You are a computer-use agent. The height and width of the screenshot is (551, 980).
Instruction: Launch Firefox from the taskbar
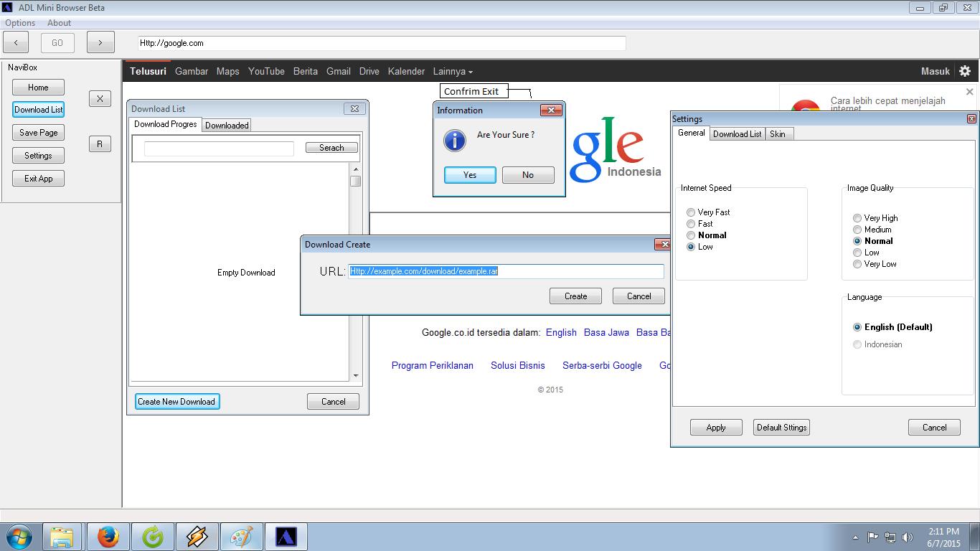[x=108, y=537]
